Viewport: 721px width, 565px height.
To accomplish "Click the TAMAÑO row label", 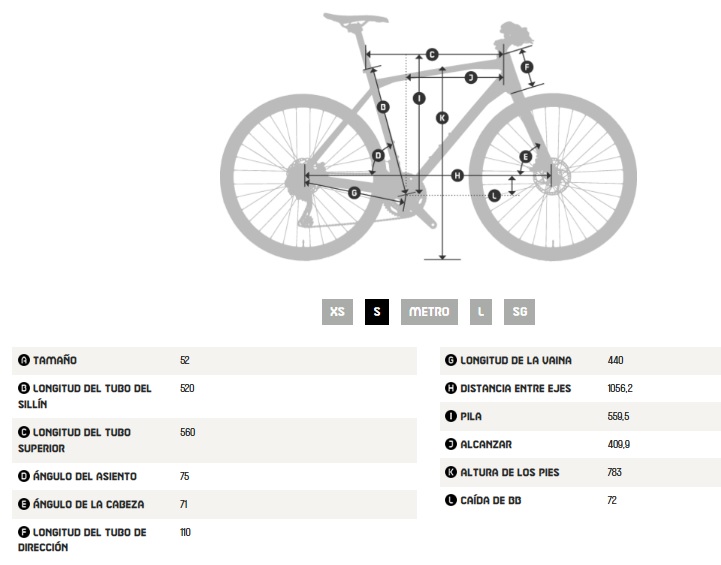I will [55, 360].
